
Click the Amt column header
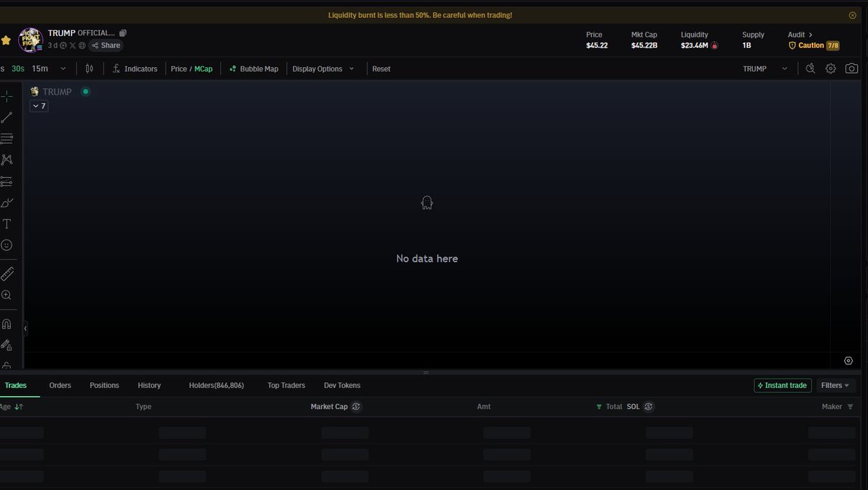click(484, 407)
